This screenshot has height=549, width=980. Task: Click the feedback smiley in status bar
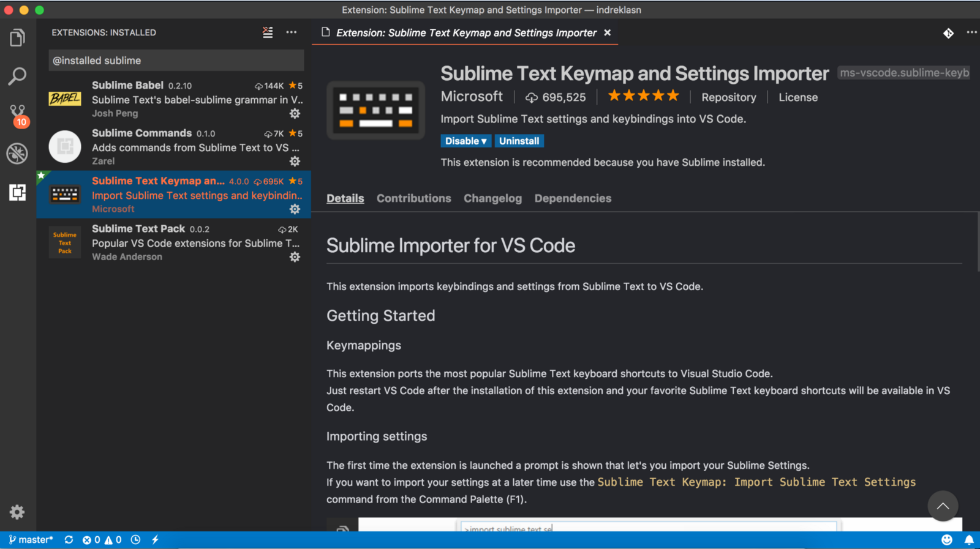pos(947,540)
